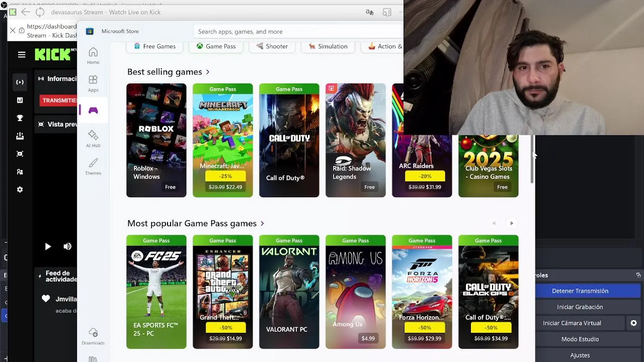Open EA SPORTS FC 25 card
Screen dimensions: 644x362
click(156, 292)
